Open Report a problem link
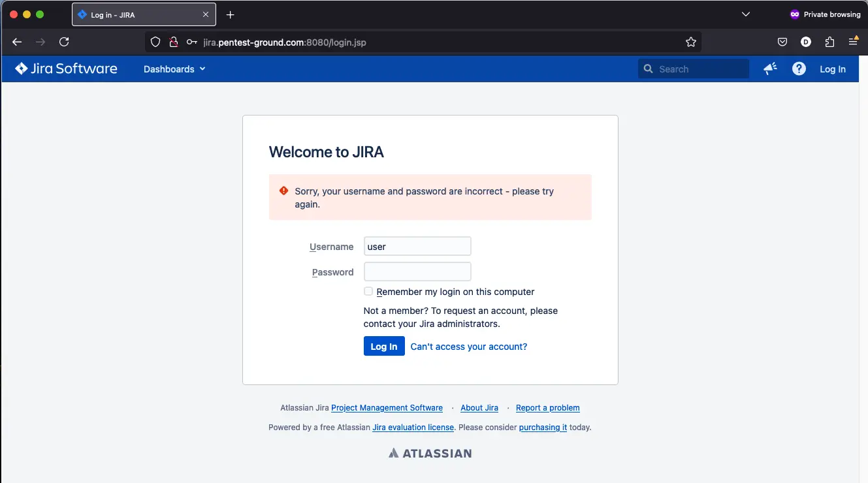This screenshot has height=483, width=868. point(548,408)
